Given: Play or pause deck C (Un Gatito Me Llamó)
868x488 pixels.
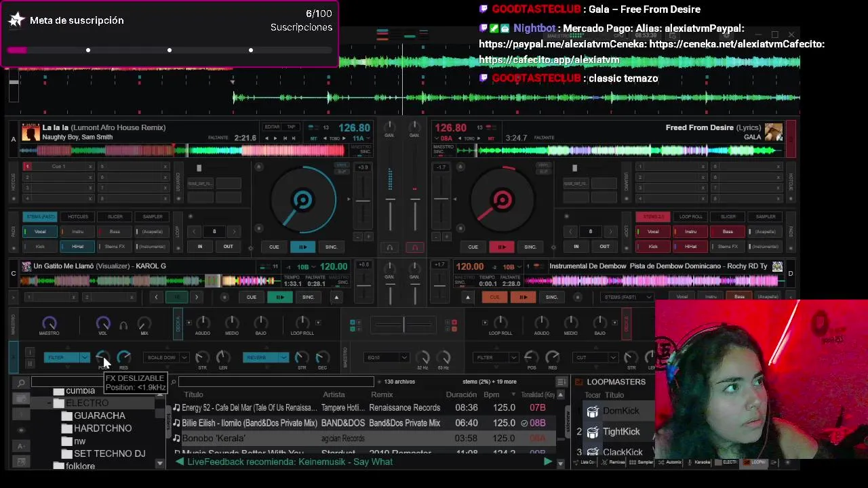Looking at the screenshot, I should [x=279, y=297].
